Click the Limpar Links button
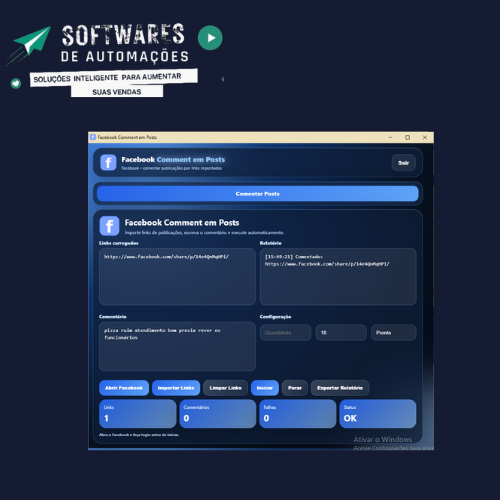Image resolution: width=500 pixels, height=500 pixels. tap(225, 388)
